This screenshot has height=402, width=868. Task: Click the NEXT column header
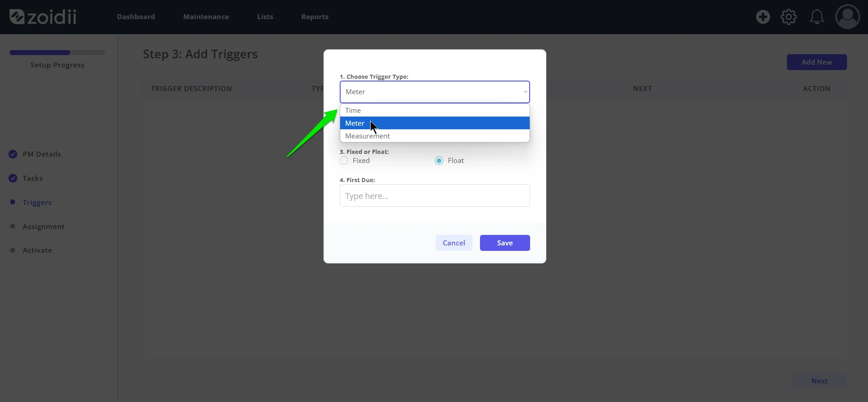coord(642,89)
